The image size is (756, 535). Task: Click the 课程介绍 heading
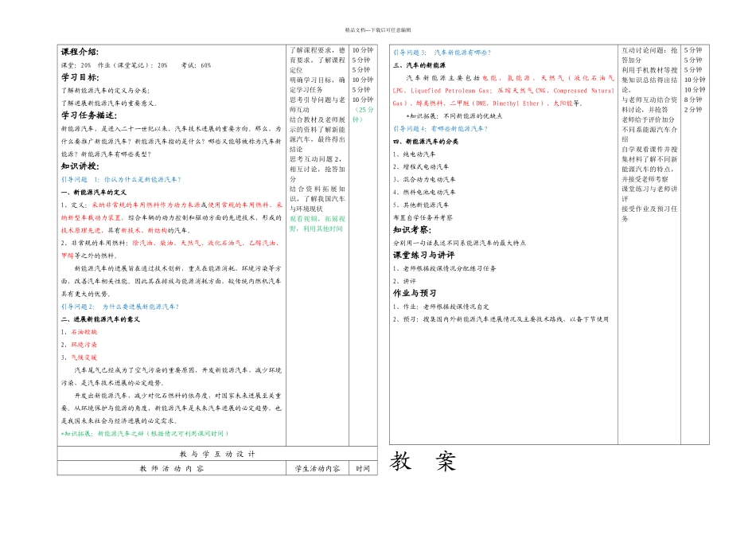point(80,53)
